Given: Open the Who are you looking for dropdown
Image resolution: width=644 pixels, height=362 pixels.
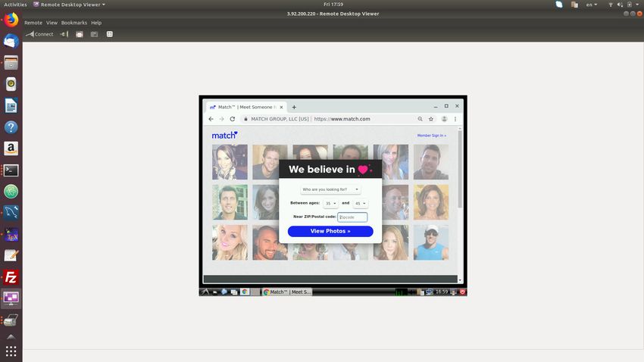Looking at the screenshot, I should [330, 189].
